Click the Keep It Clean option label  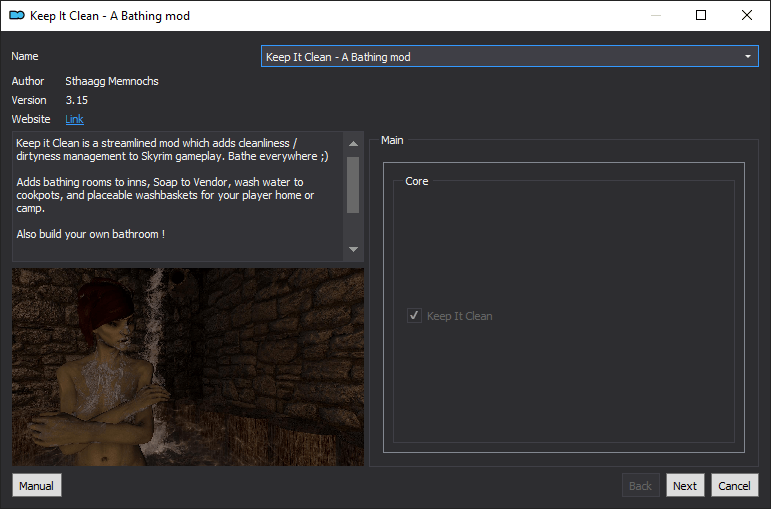tap(459, 316)
